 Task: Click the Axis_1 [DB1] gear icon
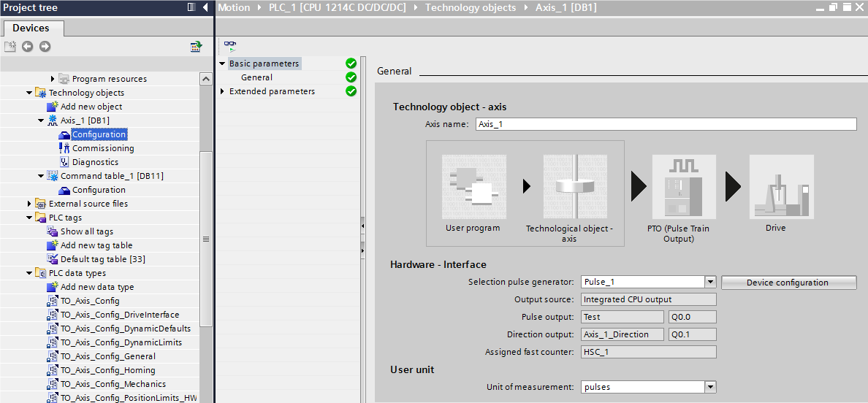pos(53,120)
